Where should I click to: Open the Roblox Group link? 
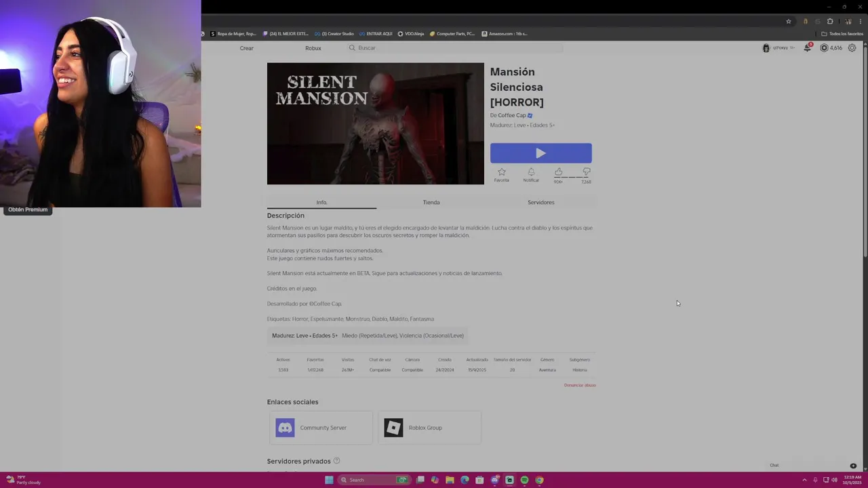[x=429, y=428]
